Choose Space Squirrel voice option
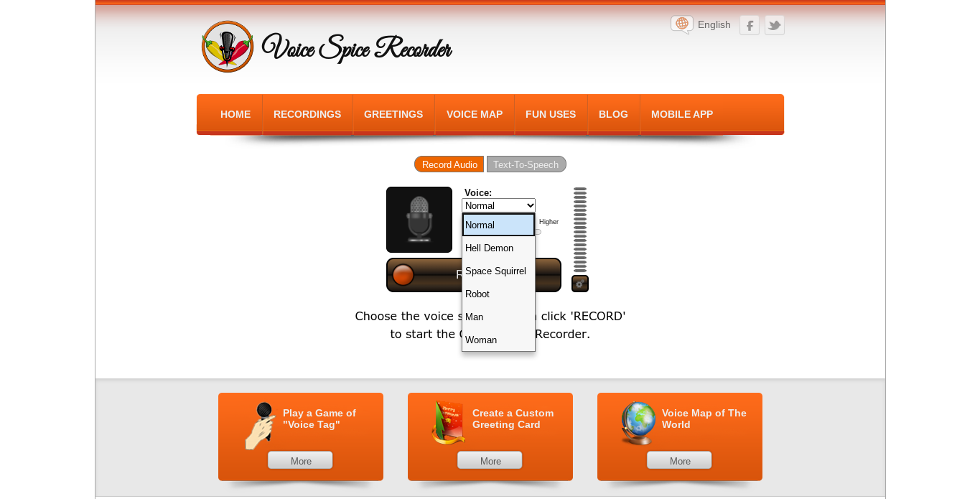The height and width of the screenshot is (499, 980). (498, 271)
